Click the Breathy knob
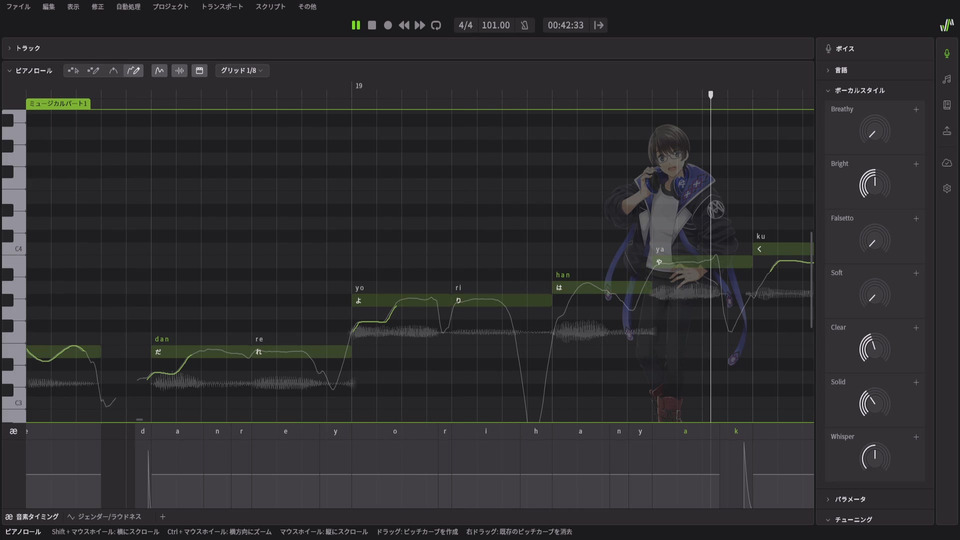This screenshot has width=960, height=540. [x=874, y=130]
